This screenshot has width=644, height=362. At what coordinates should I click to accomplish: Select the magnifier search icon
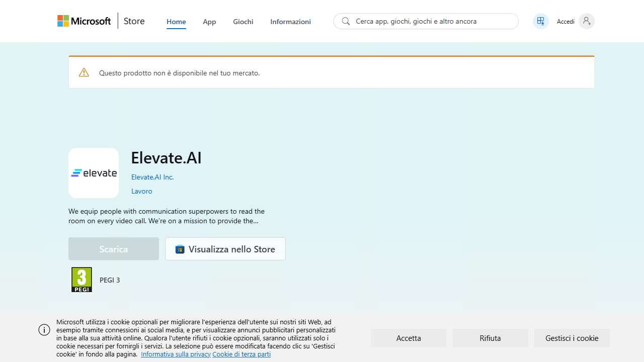346,21
